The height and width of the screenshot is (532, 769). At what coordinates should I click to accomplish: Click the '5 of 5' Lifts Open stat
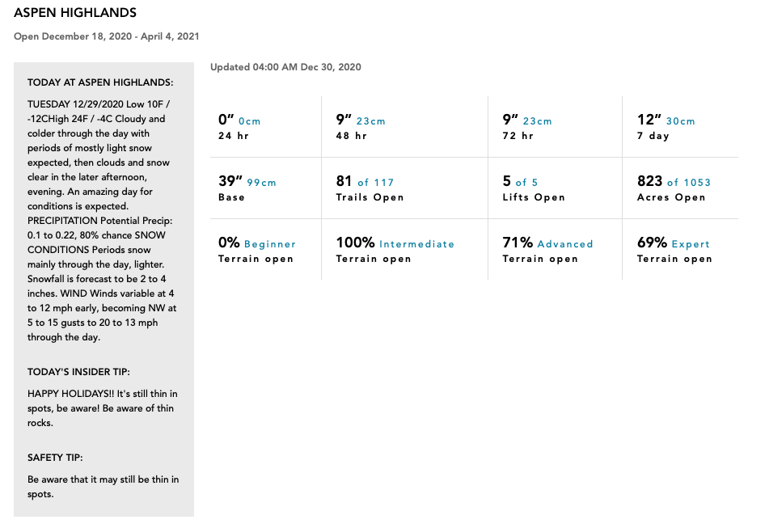coord(534,188)
